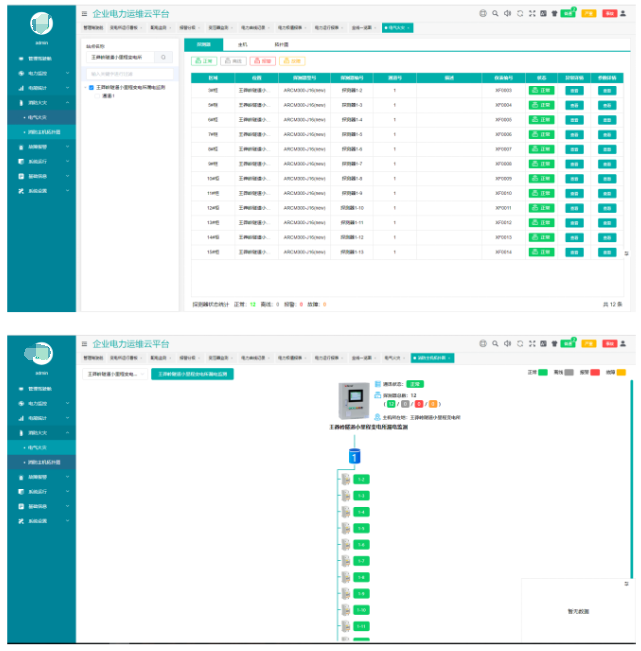Focus tree keyword filter input
This screenshot has width=641, height=651.
tap(130, 74)
